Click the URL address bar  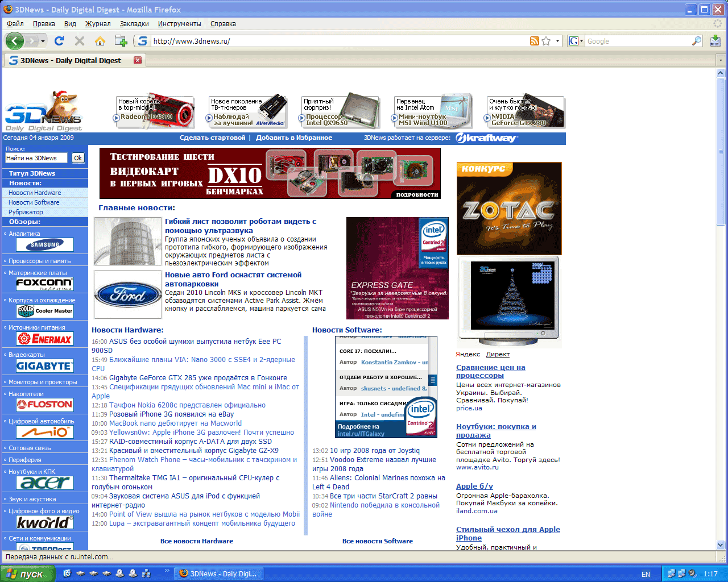(340, 41)
